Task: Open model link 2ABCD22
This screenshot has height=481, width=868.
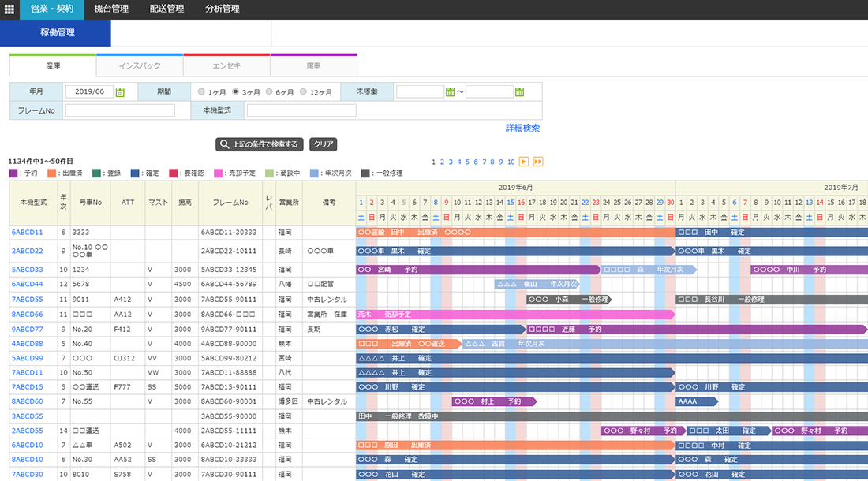Action: click(27, 251)
